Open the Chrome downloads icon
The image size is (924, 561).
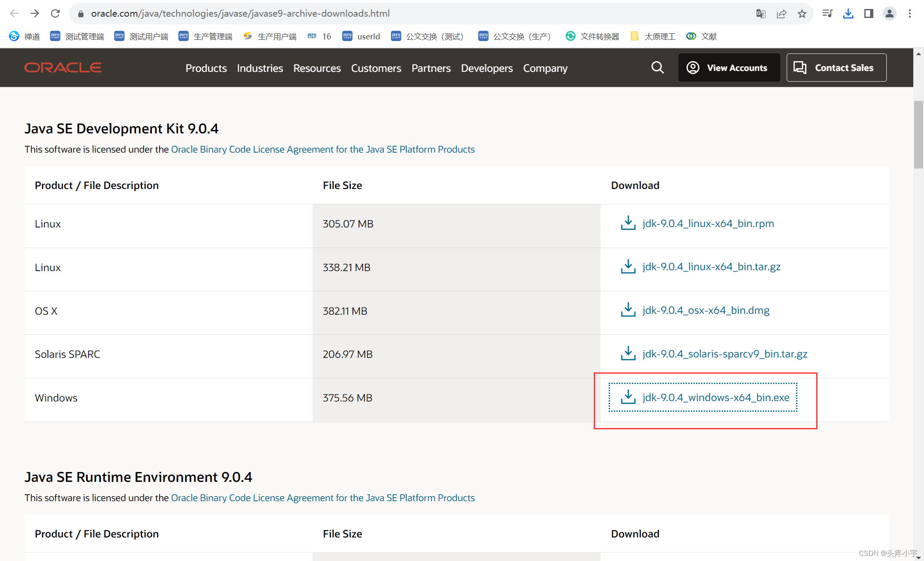tap(848, 14)
